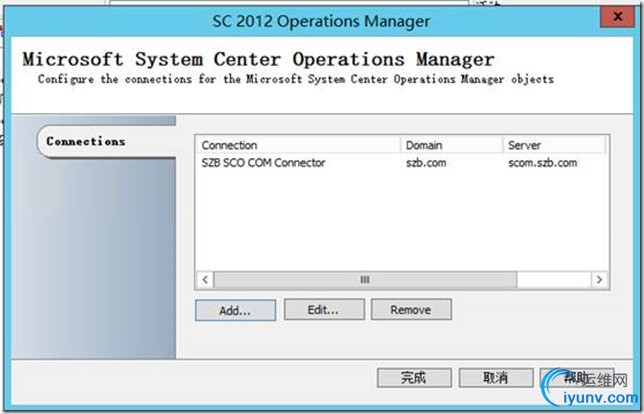The width and height of the screenshot is (644, 414).
Task: Select the SZB SCO COM Connector row
Action: click(402, 163)
